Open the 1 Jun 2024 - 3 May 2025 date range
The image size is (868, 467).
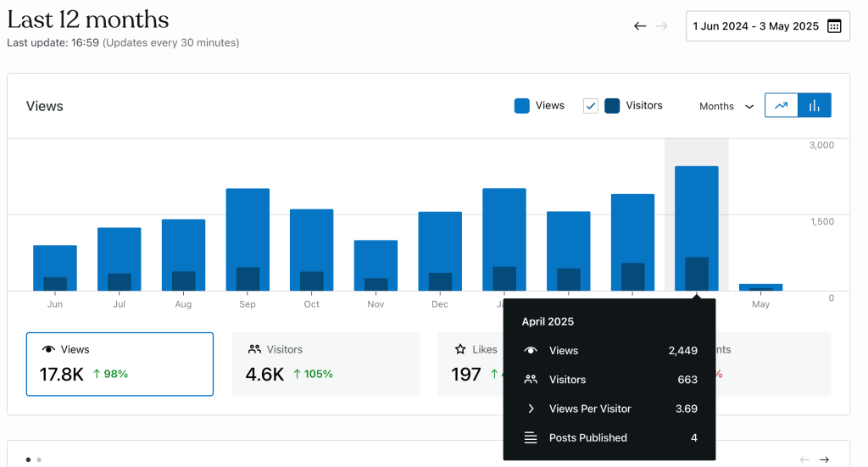[755, 26]
